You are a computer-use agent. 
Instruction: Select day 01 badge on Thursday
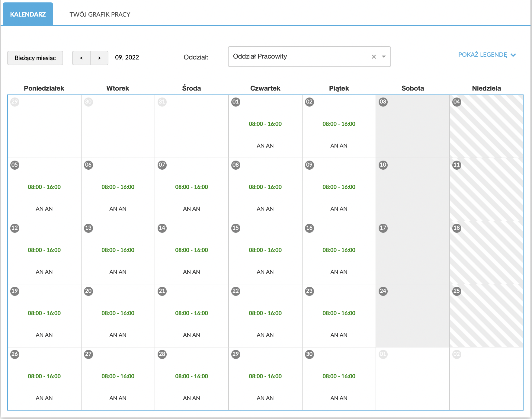236,102
